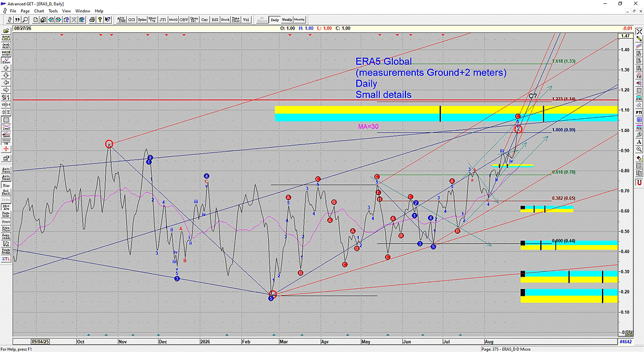This screenshot has width=644, height=352.
Task: Click the right arrow in left toolbar
Action: pos(6,90)
